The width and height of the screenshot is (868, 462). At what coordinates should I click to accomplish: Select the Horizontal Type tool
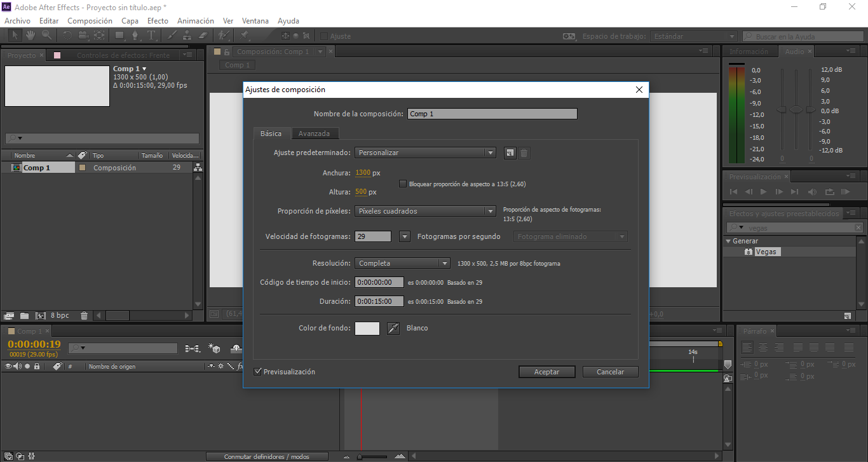point(151,36)
